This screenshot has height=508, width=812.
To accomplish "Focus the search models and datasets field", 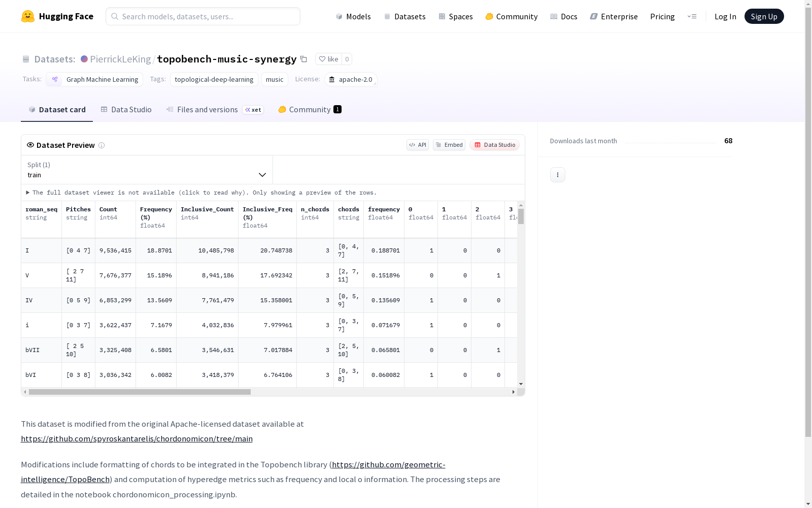I will click(x=203, y=16).
